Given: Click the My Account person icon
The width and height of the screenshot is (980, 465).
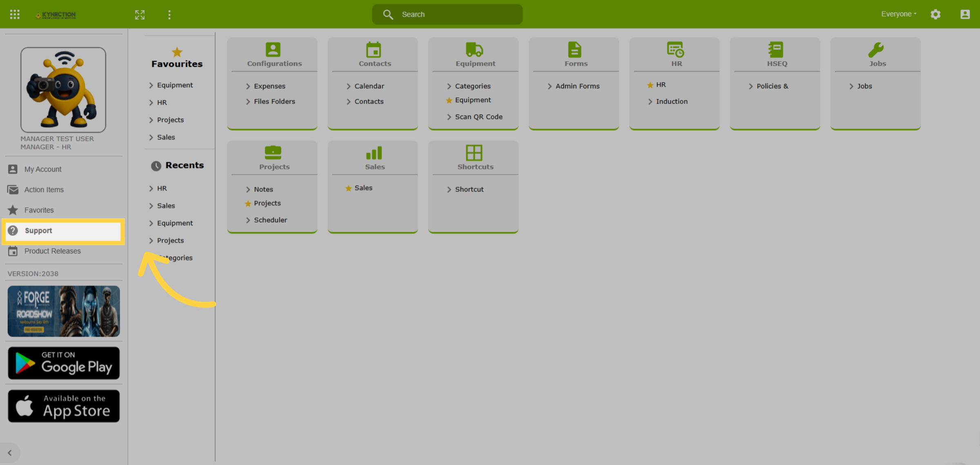Looking at the screenshot, I should 13,169.
